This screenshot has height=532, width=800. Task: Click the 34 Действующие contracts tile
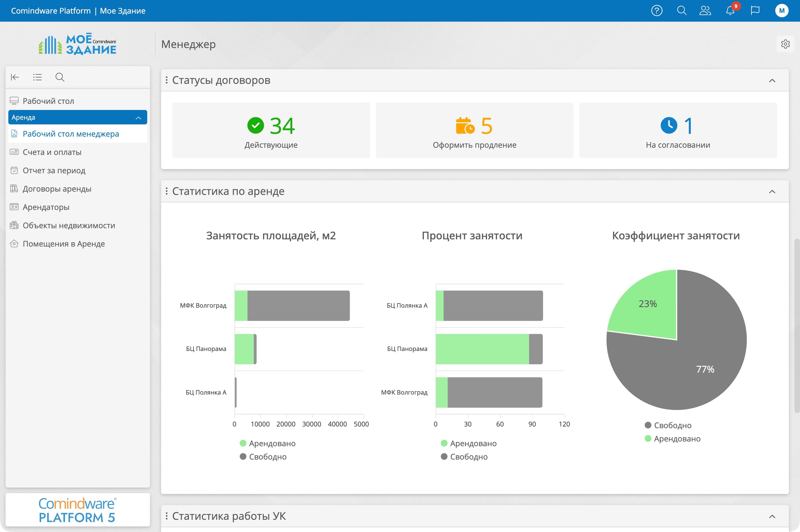coord(271,130)
